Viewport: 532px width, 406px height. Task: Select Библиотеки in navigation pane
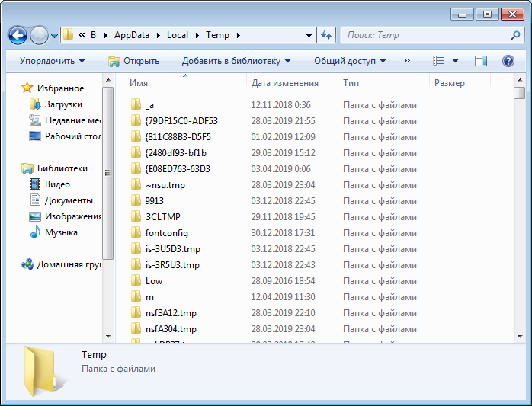point(62,168)
